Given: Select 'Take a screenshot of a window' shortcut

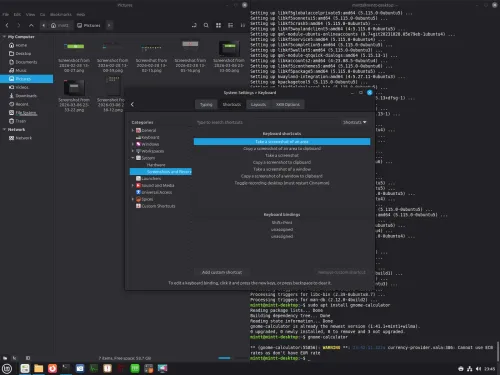Looking at the screenshot, I should point(282,169).
